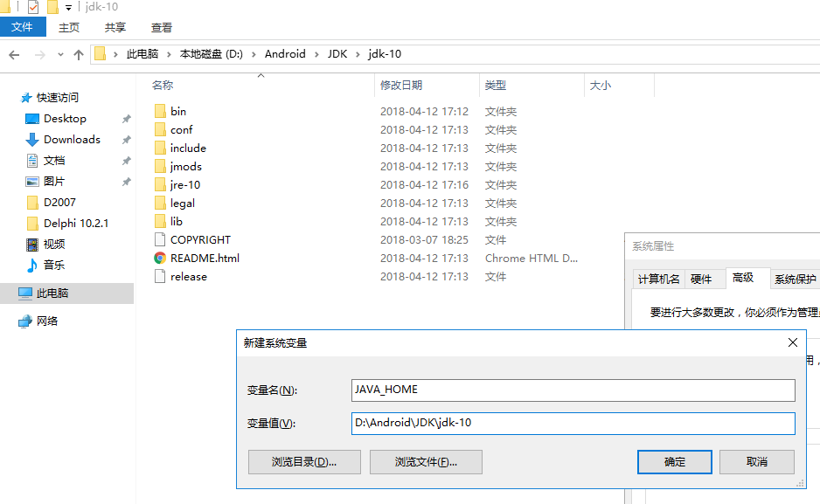Switch to the 主页 ribbon tab
The width and height of the screenshot is (820, 504).
pos(69,27)
